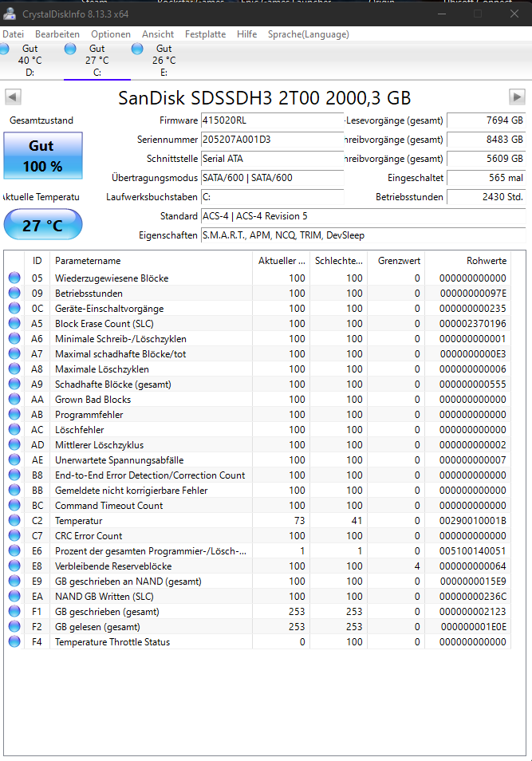Go to previous disk with left arrow

13,97
